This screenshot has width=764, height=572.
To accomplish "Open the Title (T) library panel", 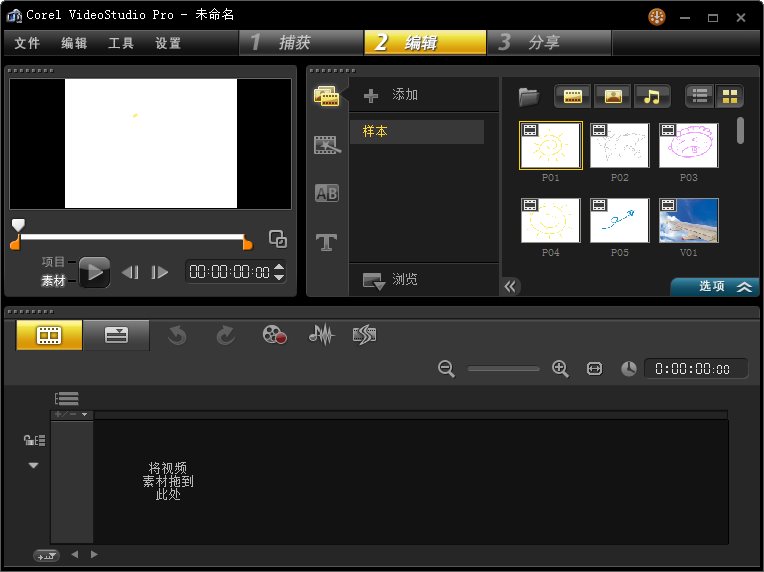I will click(x=326, y=242).
